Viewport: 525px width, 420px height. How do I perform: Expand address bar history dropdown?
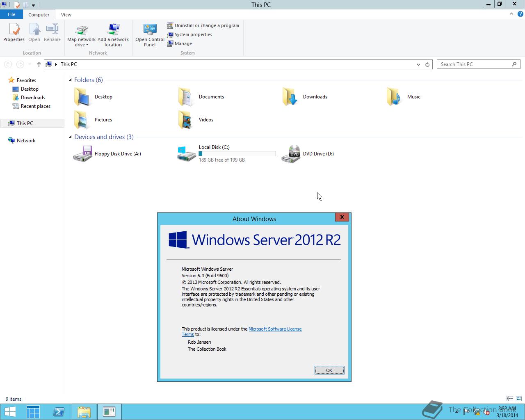[x=418, y=64]
